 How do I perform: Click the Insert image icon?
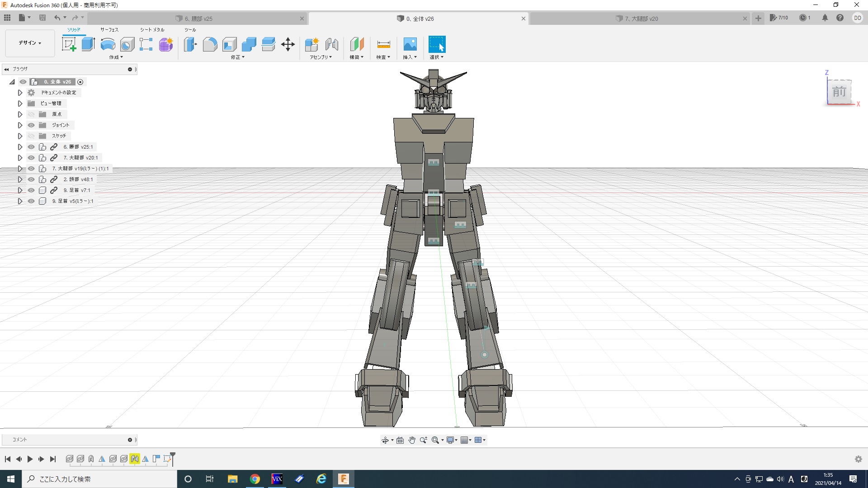tap(410, 44)
